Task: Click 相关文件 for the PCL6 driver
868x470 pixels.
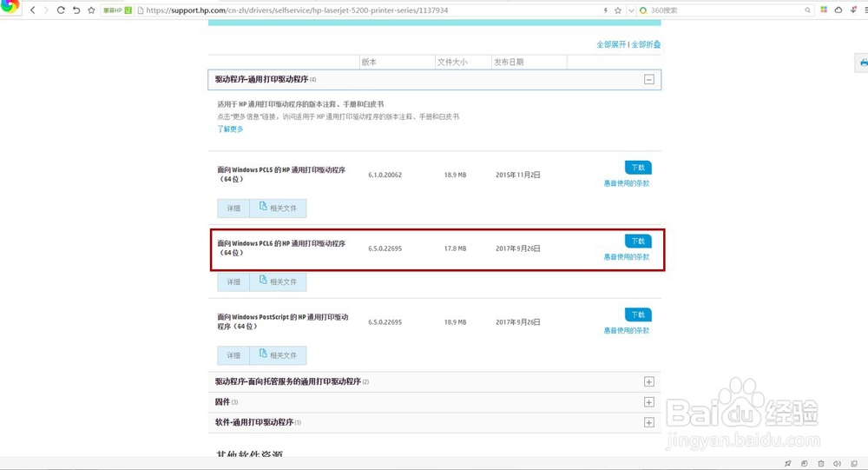Action: 278,282
